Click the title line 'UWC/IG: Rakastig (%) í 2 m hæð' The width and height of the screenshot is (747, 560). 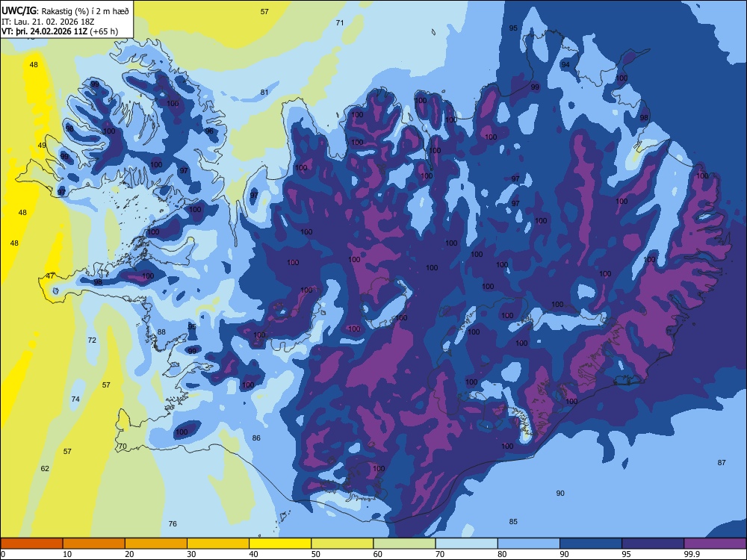(65, 11)
